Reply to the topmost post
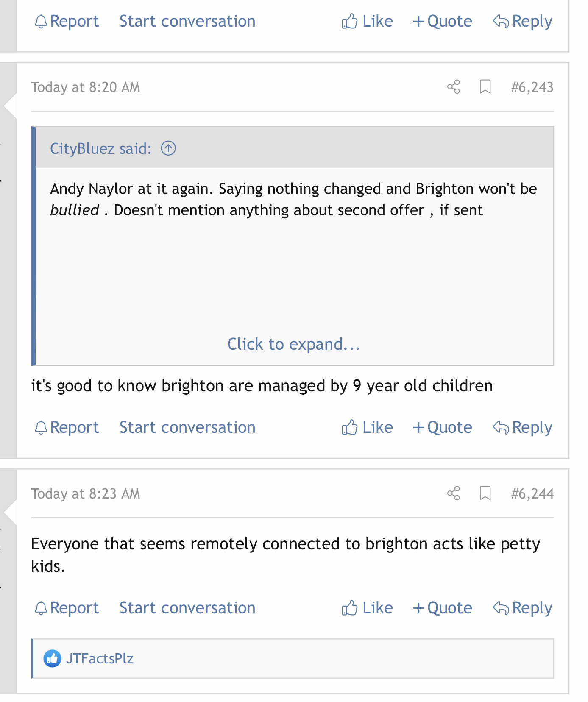The width and height of the screenshot is (588, 702). [523, 21]
